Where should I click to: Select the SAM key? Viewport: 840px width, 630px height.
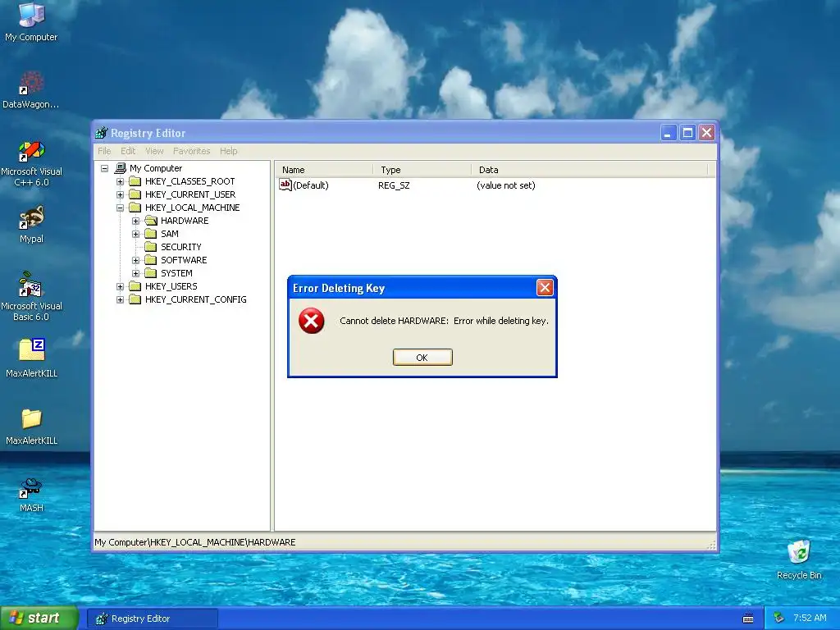(169, 234)
